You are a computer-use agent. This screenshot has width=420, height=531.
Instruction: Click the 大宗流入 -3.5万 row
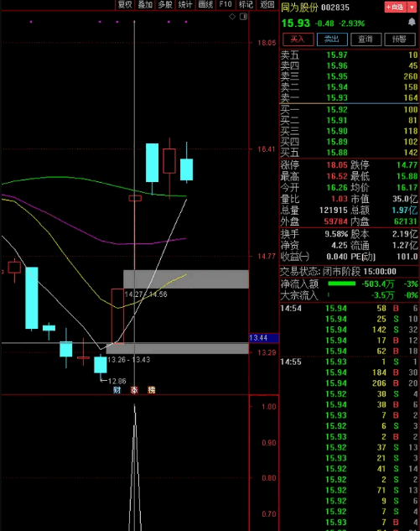point(349,295)
